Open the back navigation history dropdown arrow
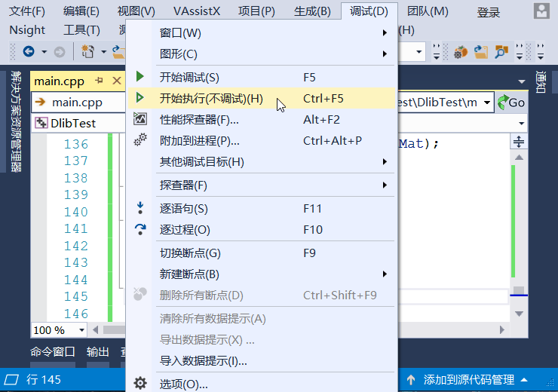 point(44,52)
